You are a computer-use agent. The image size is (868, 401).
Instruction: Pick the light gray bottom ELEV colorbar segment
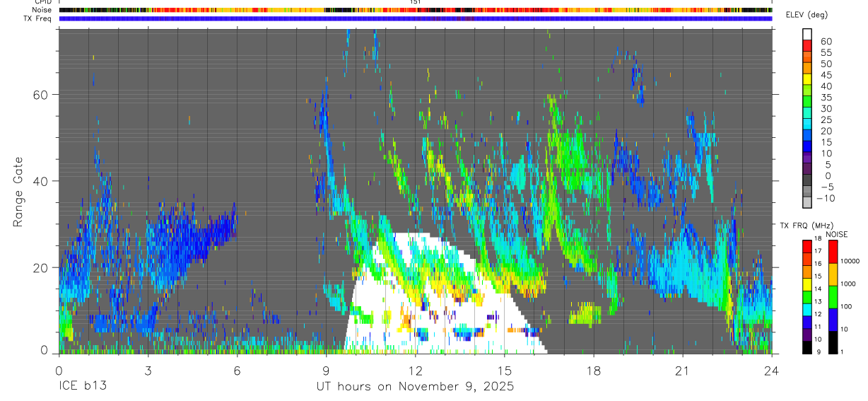point(807,203)
